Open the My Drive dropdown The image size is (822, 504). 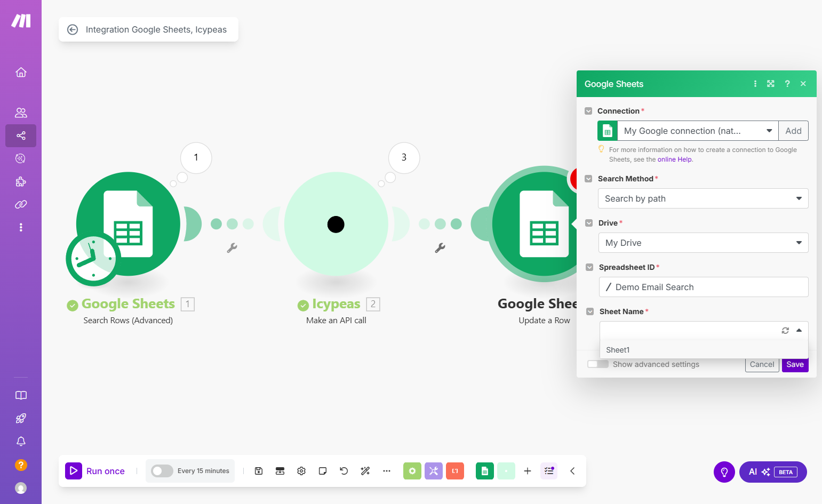point(704,243)
